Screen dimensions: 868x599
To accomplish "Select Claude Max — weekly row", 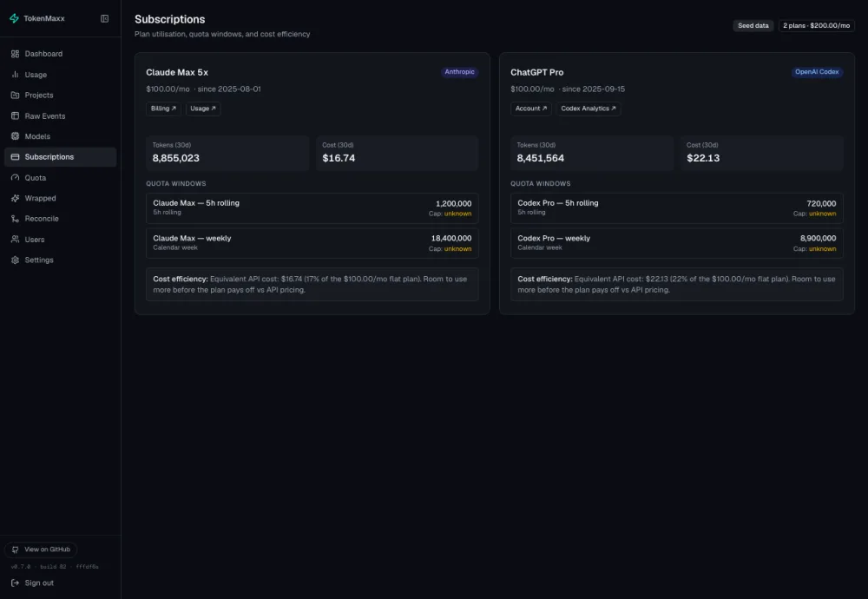I will (312, 243).
